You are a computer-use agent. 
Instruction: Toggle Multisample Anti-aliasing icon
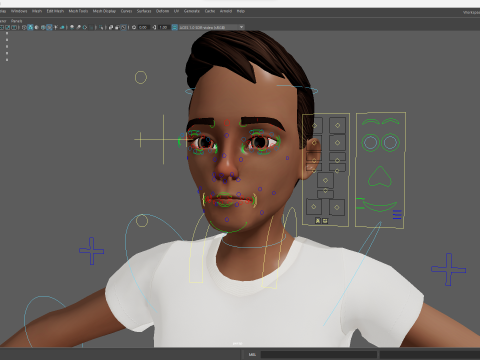pos(85,27)
